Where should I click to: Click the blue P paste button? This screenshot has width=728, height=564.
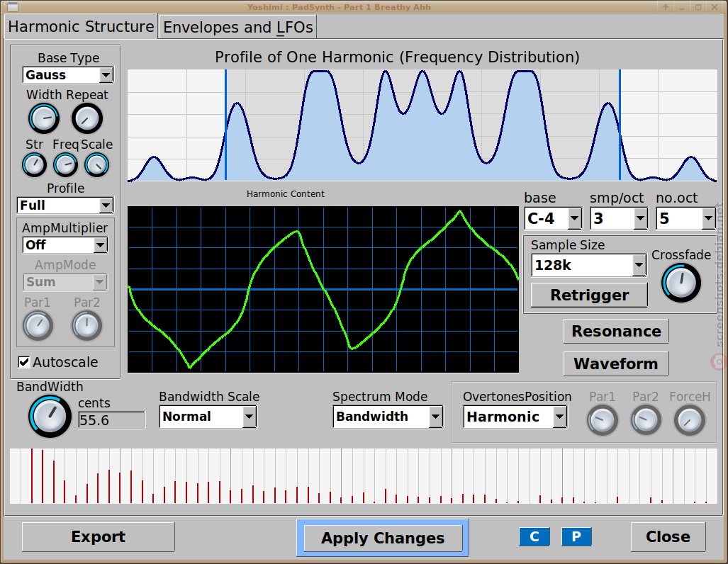[576, 536]
